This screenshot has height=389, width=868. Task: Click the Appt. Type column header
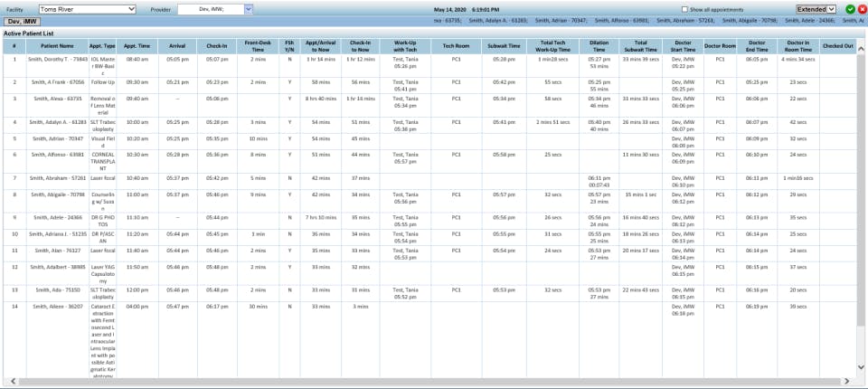tap(102, 46)
